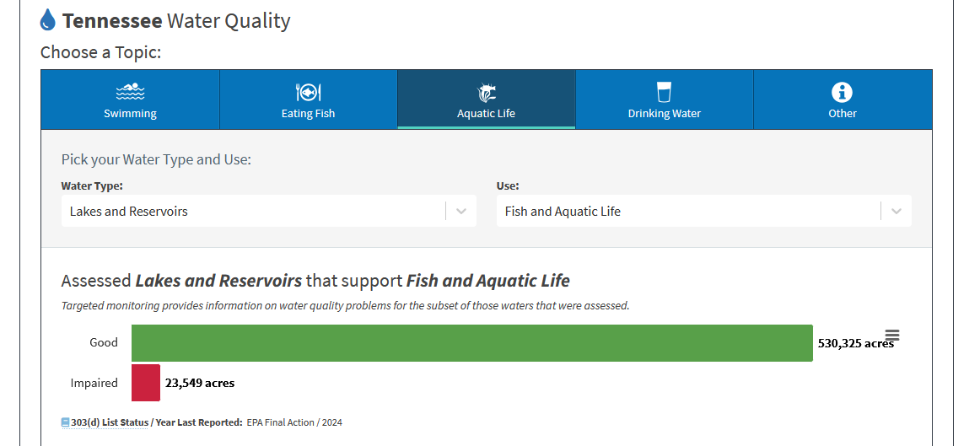This screenshot has height=446, width=980.
Task: Open the Water Type dropdown field
Action: [x=253, y=212]
